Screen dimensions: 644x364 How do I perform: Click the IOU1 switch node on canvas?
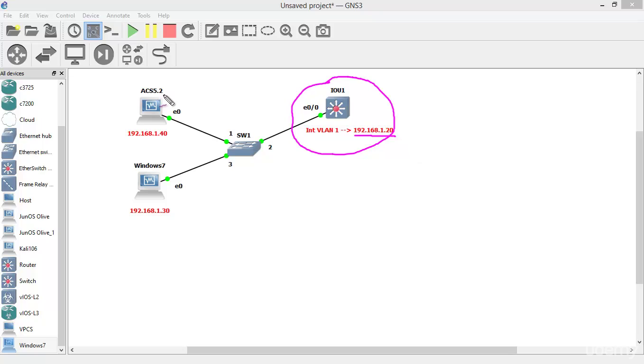337,107
